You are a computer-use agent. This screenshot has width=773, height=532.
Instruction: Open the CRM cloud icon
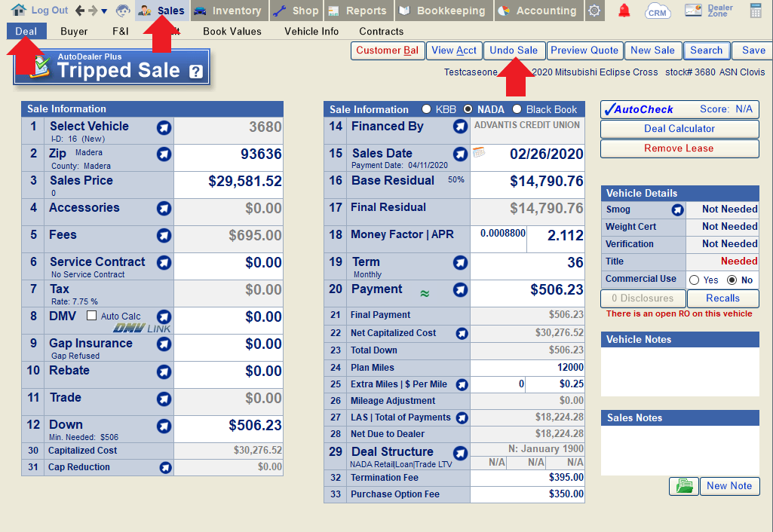[x=657, y=11]
